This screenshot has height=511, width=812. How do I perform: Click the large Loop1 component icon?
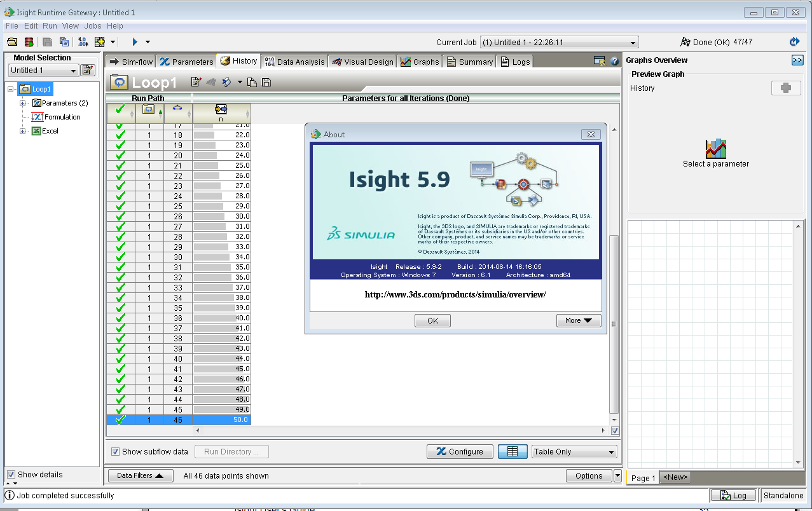coord(119,82)
